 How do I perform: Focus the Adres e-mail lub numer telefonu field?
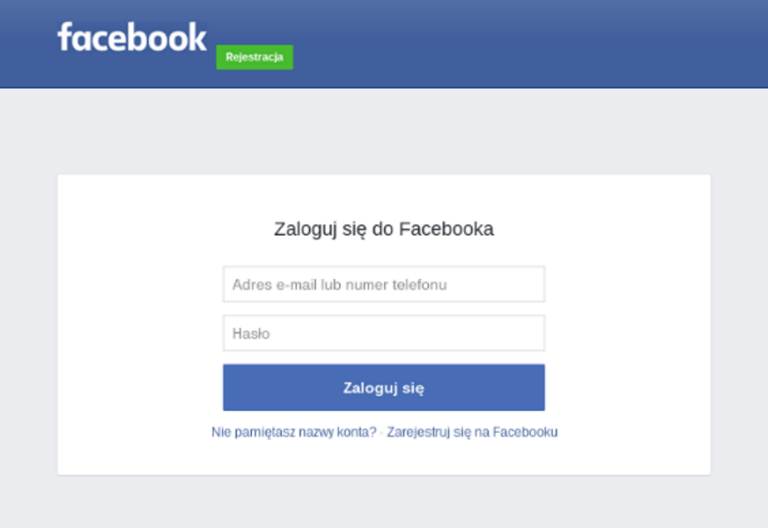[384, 284]
